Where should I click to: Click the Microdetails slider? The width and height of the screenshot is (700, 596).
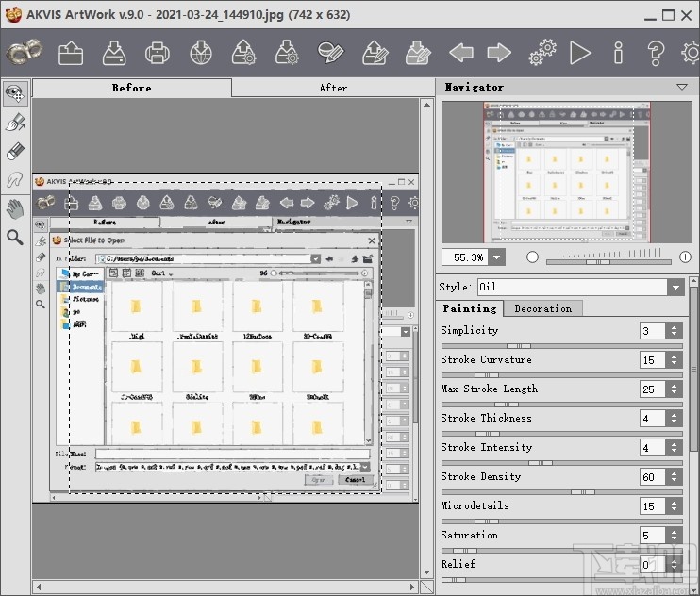pyautogui.click(x=561, y=521)
